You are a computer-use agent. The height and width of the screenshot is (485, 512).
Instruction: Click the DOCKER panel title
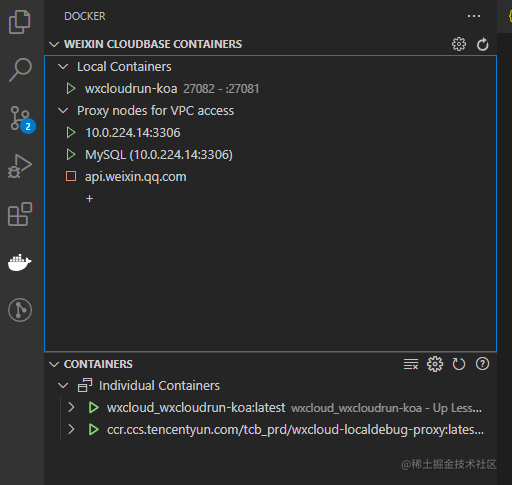pyautogui.click(x=85, y=16)
